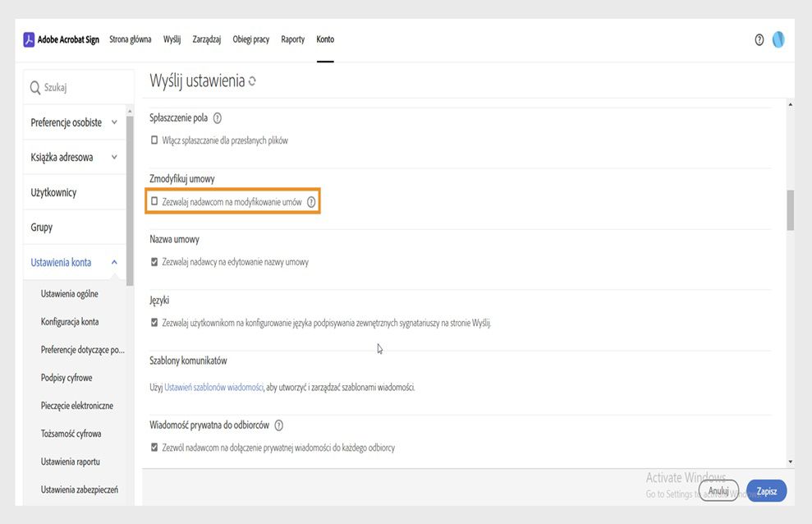Click the main page vertical scrollbar thumb
This screenshot has width=812, height=524.
tap(790, 209)
